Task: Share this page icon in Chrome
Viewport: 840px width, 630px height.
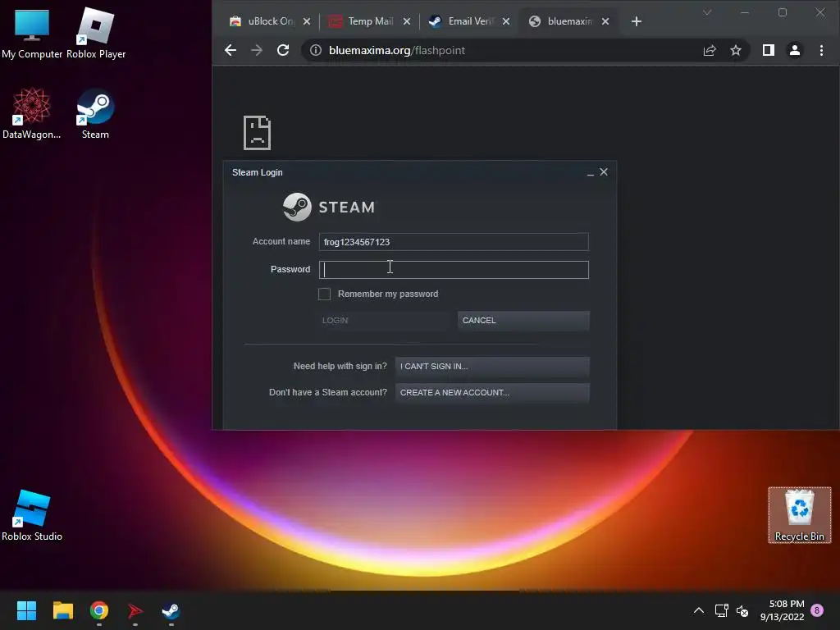Action: (x=710, y=50)
